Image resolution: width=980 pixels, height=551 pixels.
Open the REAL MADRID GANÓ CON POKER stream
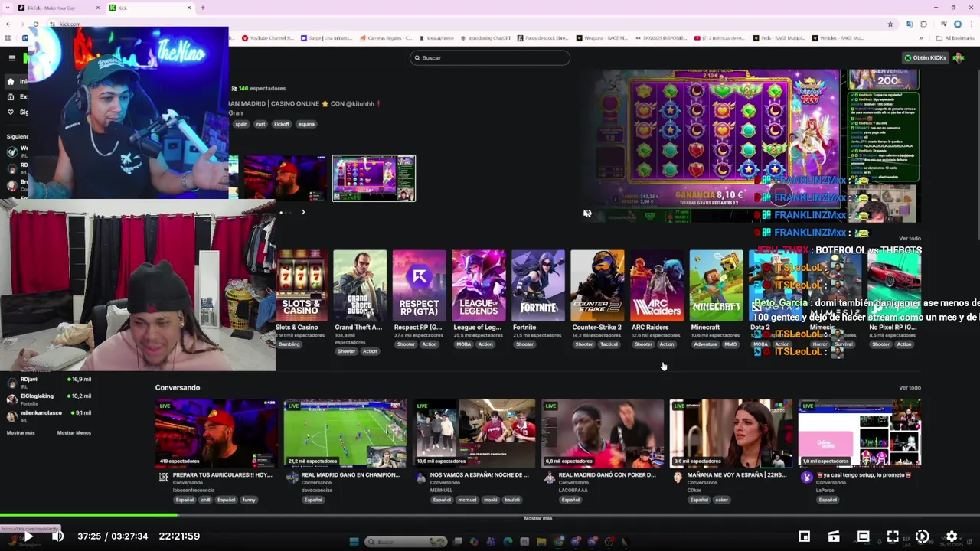(603, 433)
